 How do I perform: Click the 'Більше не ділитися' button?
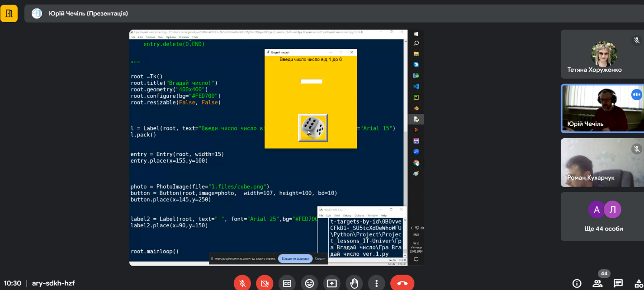point(295,259)
